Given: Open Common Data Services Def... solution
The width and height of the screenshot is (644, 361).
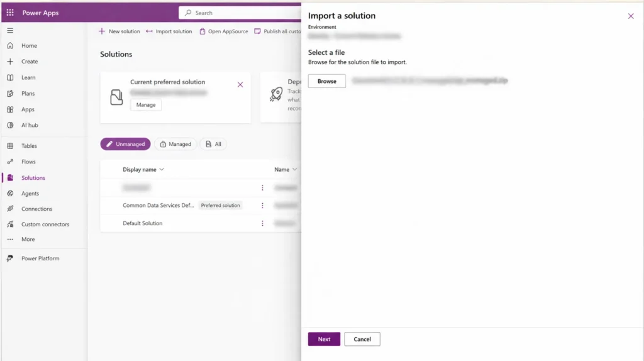Looking at the screenshot, I should (x=158, y=206).
